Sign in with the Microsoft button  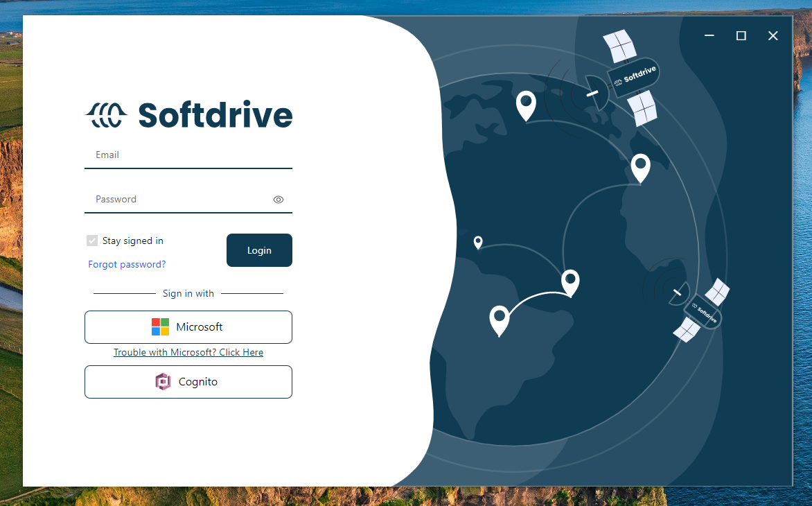point(188,326)
